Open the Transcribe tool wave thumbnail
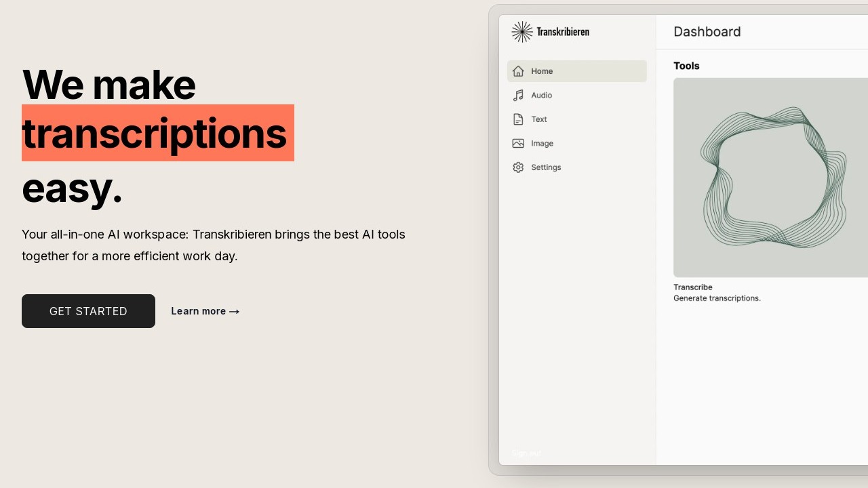This screenshot has height=488, width=868. click(770, 178)
